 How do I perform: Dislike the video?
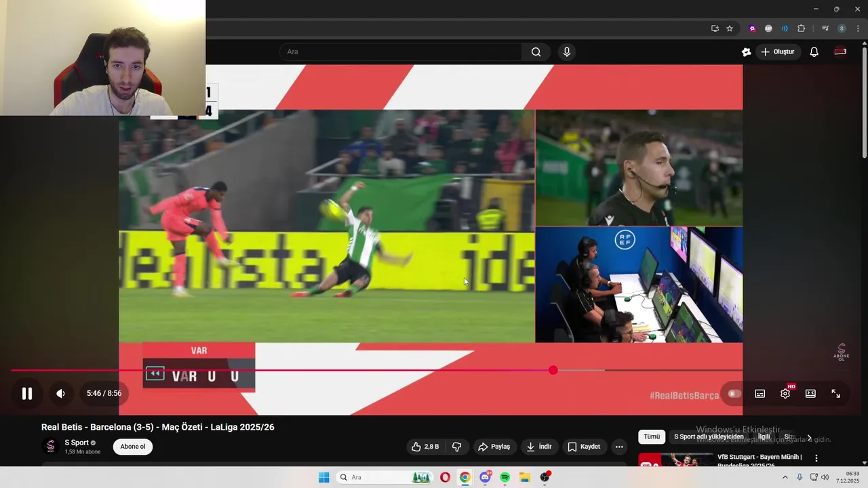point(457,447)
